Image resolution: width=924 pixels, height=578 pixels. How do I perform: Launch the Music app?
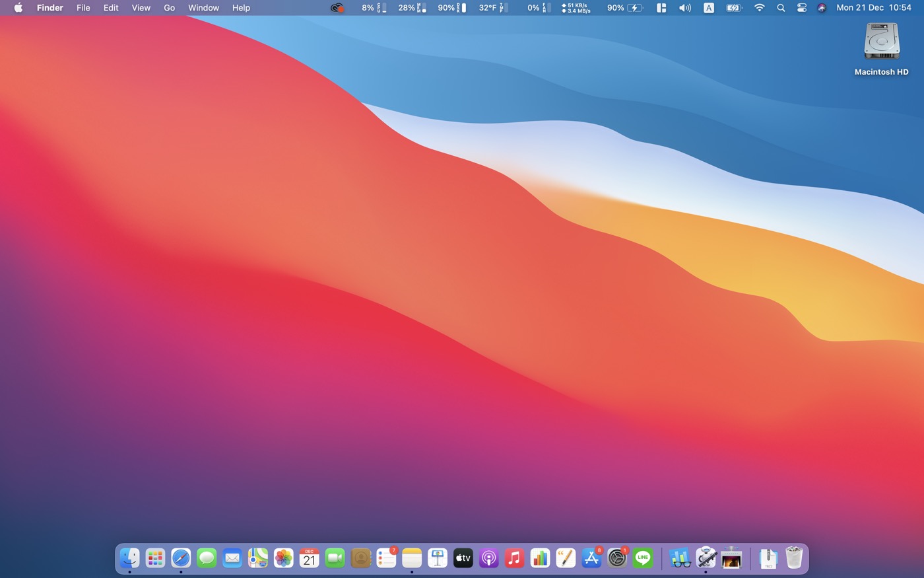click(x=514, y=558)
